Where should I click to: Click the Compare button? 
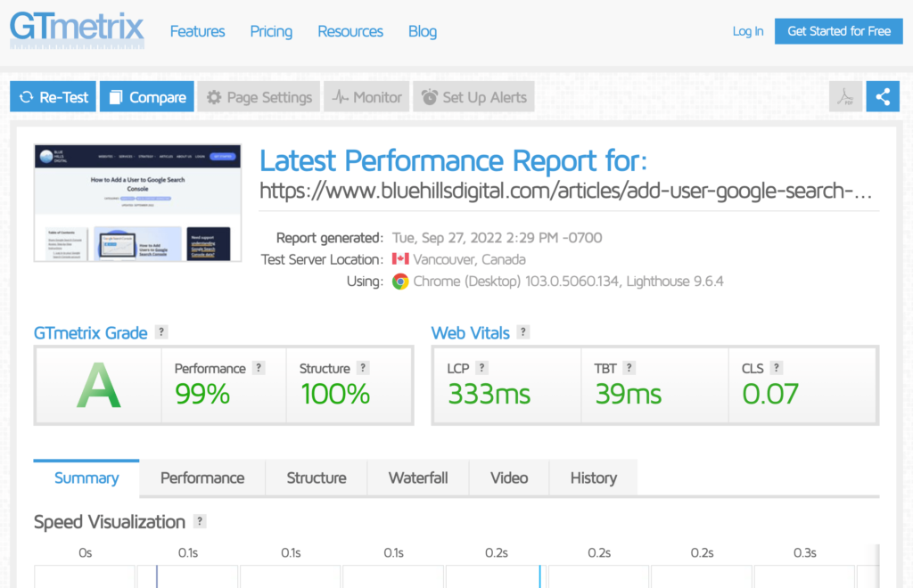click(147, 96)
